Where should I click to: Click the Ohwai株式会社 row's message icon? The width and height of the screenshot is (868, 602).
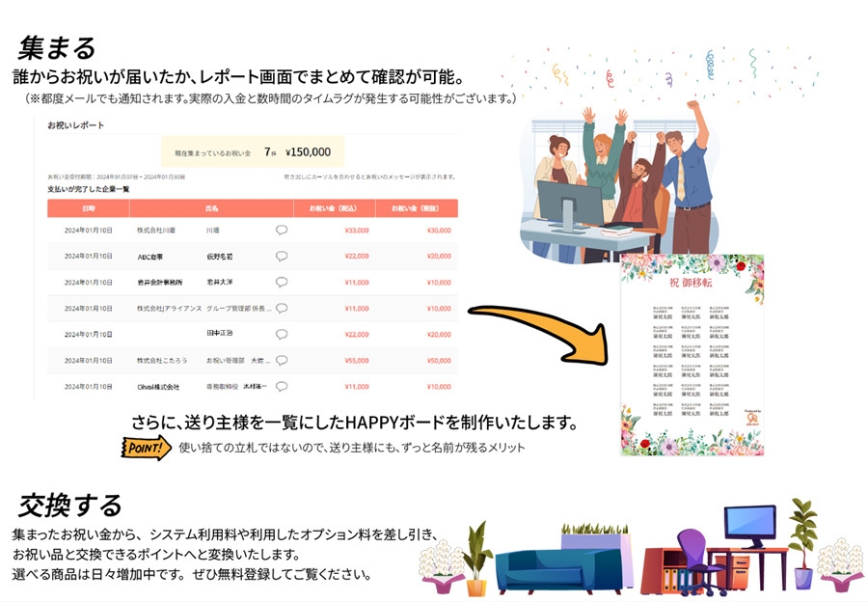[x=281, y=387]
